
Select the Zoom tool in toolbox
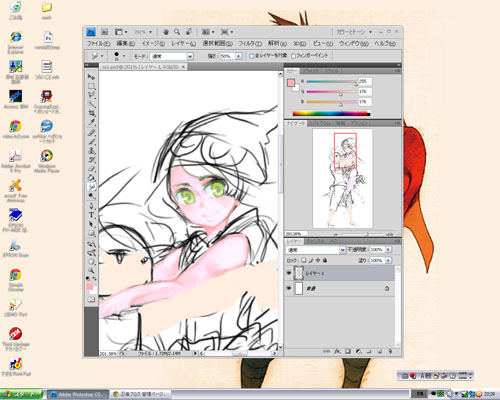(x=91, y=271)
